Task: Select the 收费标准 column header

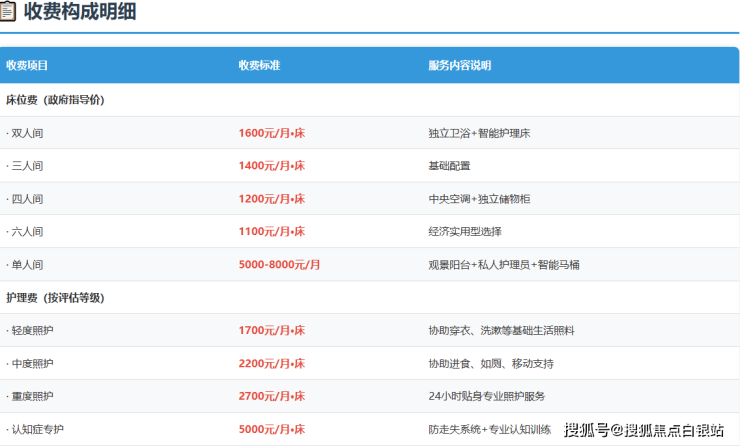Action: point(259,65)
